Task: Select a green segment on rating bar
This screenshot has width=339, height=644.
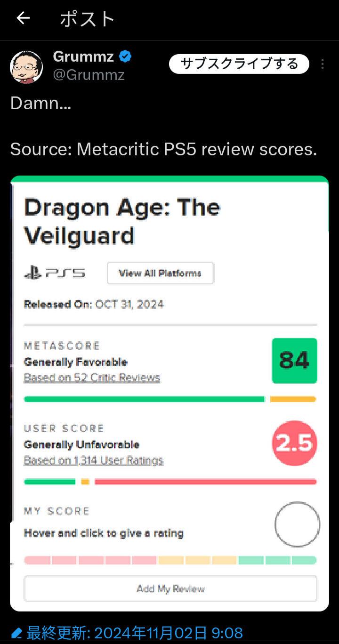Action: point(278,560)
